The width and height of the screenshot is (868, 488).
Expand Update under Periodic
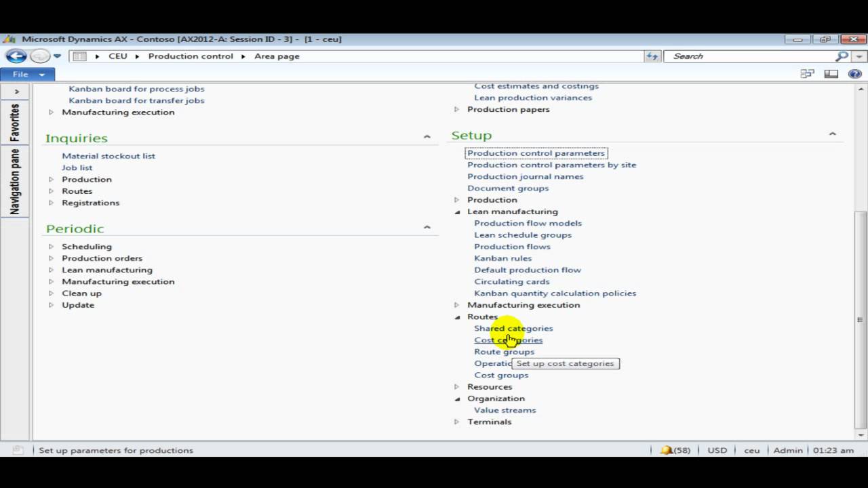point(51,305)
